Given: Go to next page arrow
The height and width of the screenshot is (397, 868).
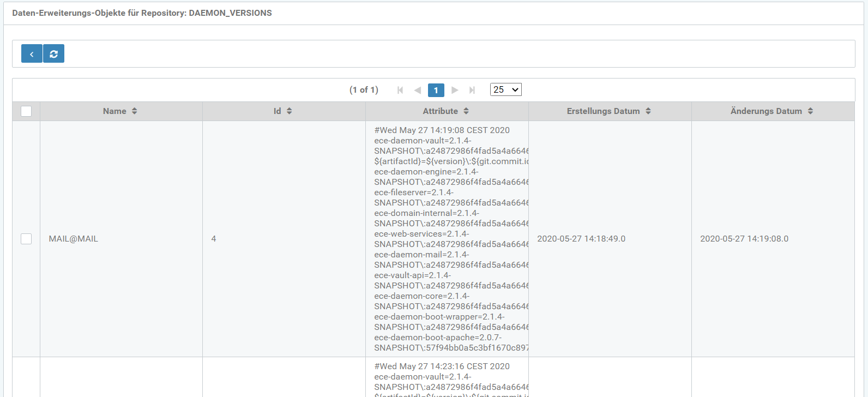Looking at the screenshot, I should click(455, 90).
